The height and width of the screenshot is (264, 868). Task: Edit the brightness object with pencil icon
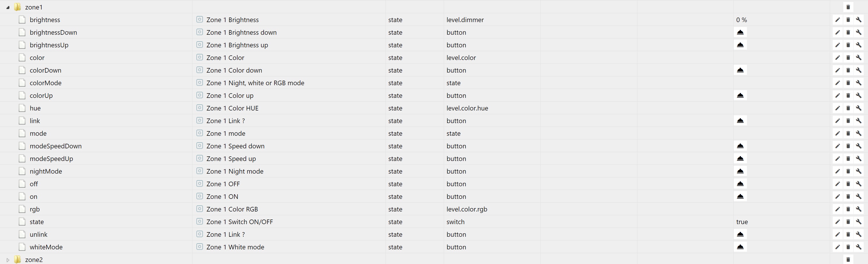[x=837, y=20]
